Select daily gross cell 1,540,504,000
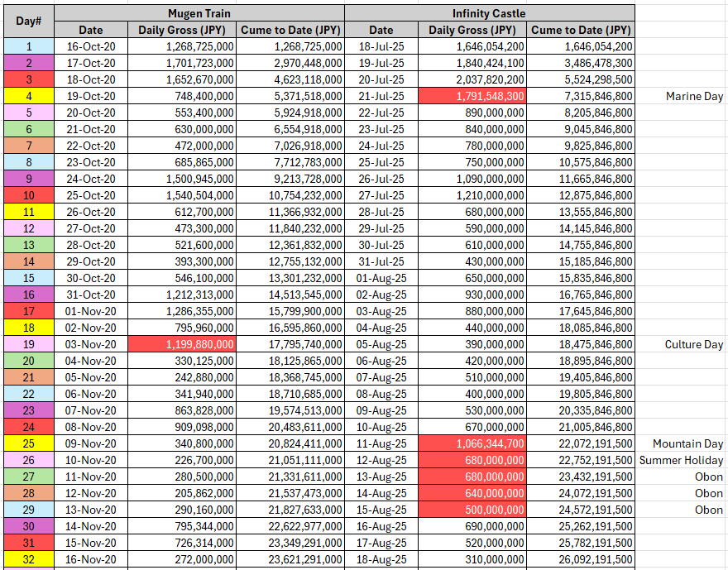 182,195
